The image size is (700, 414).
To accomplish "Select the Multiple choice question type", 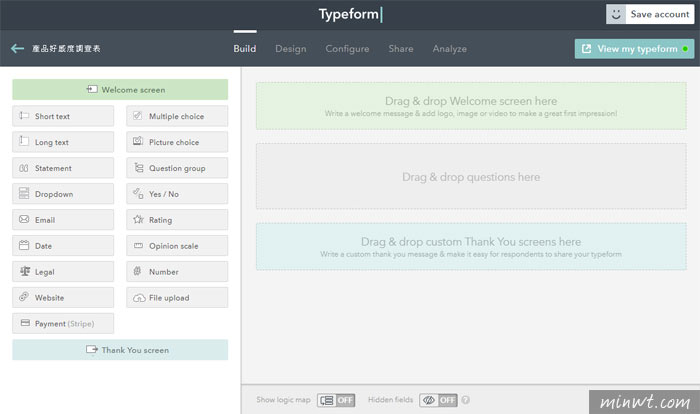I will pos(177,116).
